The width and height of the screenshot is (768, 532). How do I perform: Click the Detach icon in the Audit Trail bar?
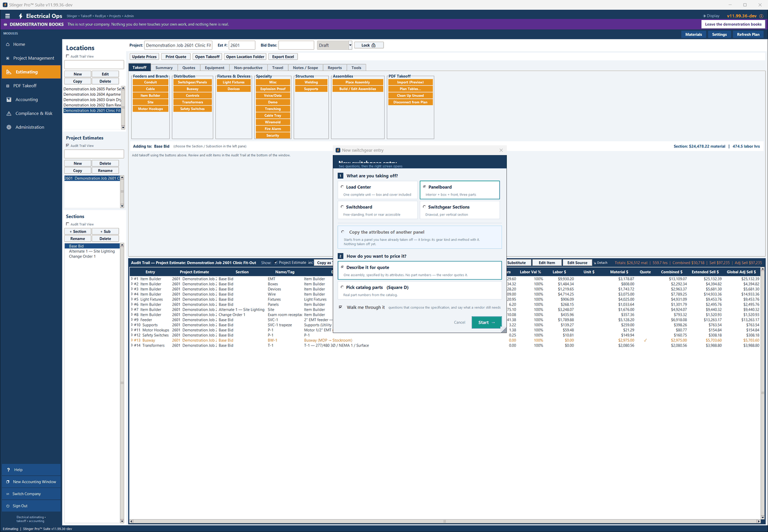click(x=601, y=263)
